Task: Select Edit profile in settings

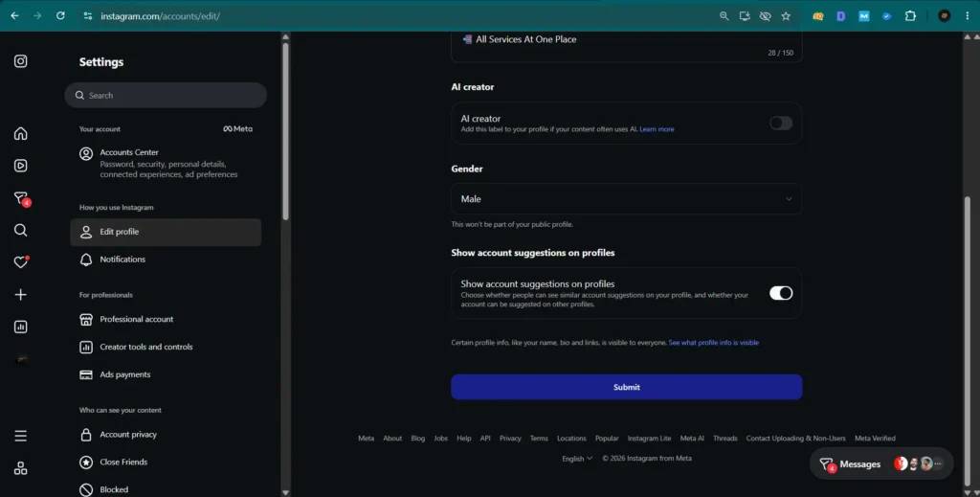Action: click(166, 232)
